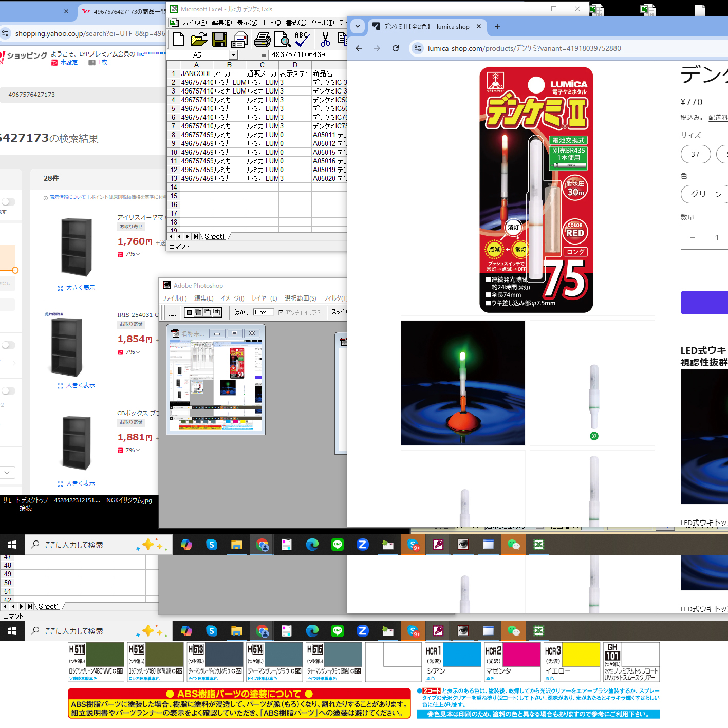Select size option 37
The height and width of the screenshot is (728, 728).
tap(695, 154)
